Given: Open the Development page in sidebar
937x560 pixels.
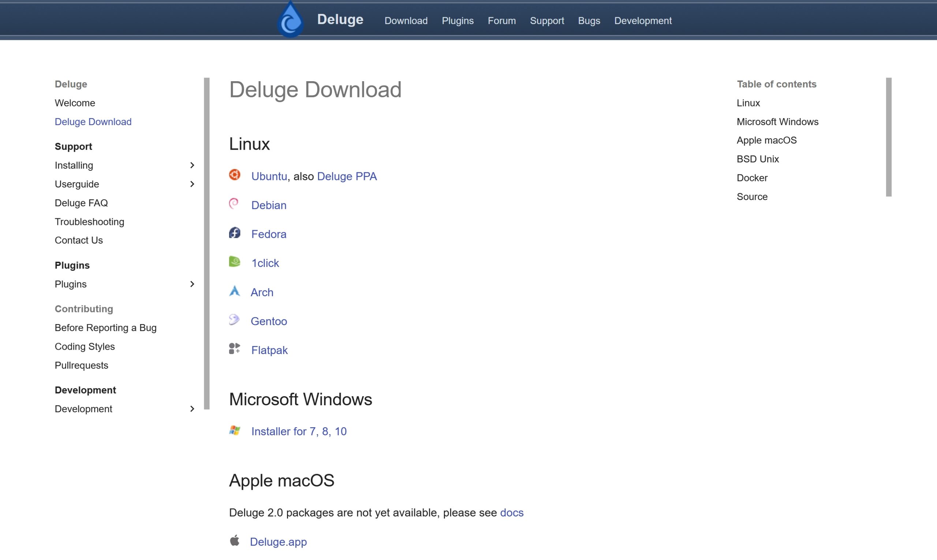Looking at the screenshot, I should [x=83, y=409].
